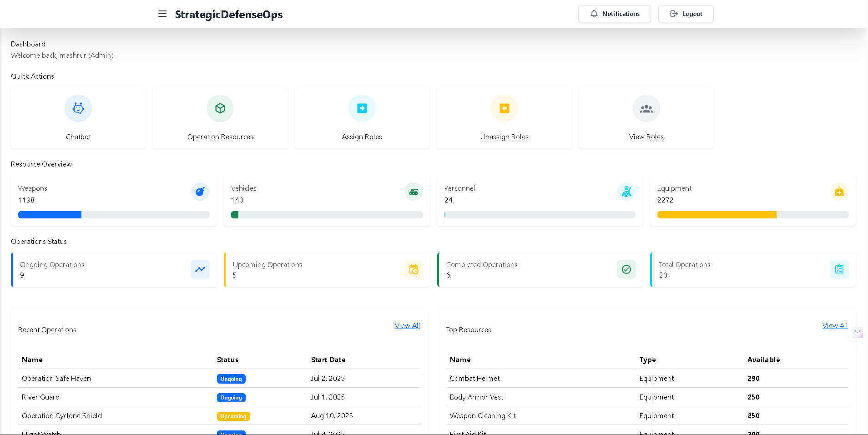The height and width of the screenshot is (435, 868).
Task: Click the 290 available value for Combat Helmet
Action: [753, 379]
